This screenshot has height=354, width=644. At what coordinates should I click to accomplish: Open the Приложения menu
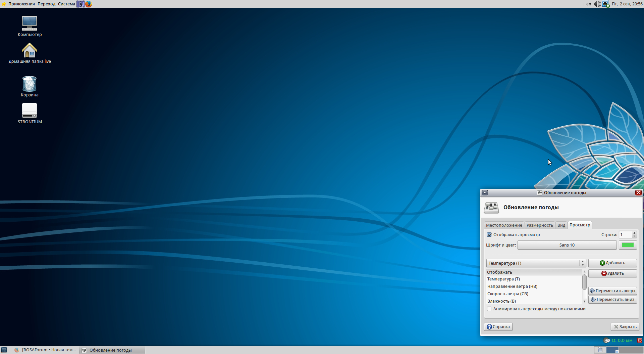click(x=21, y=4)
